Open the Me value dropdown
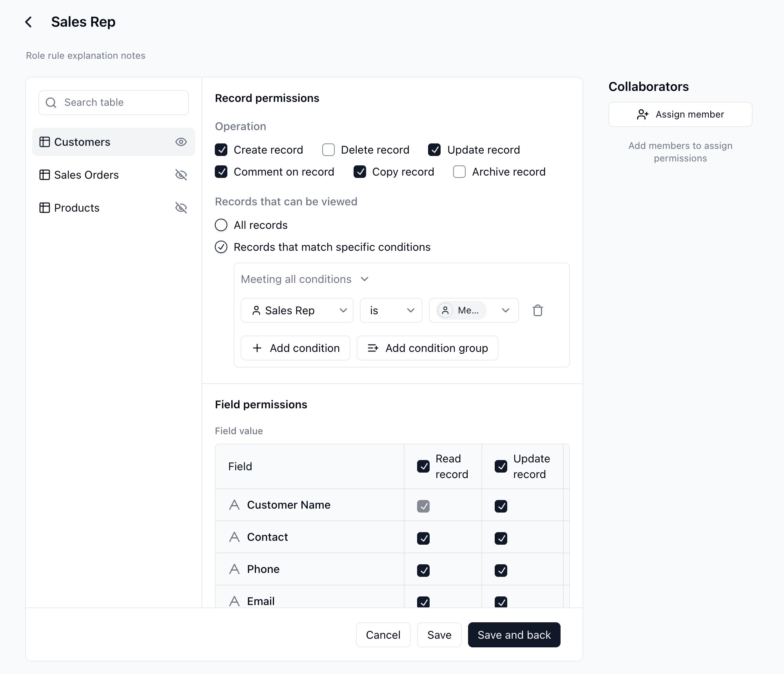 474,310
